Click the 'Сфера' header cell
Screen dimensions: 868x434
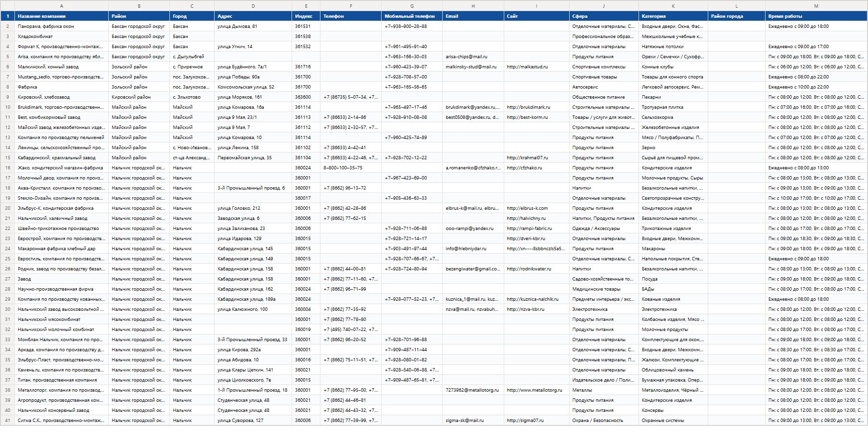pos(604,16)
